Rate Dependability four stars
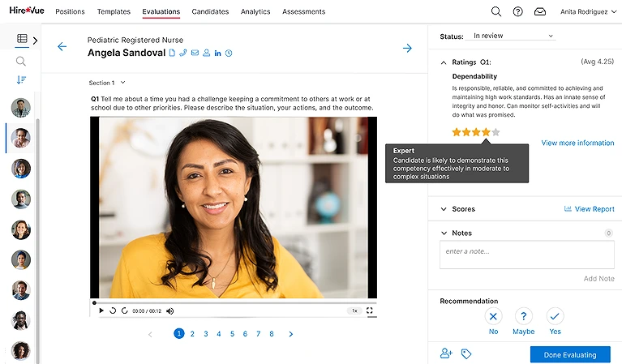The height and width of the screenshot is (364, 622). [x=486, y=132]
